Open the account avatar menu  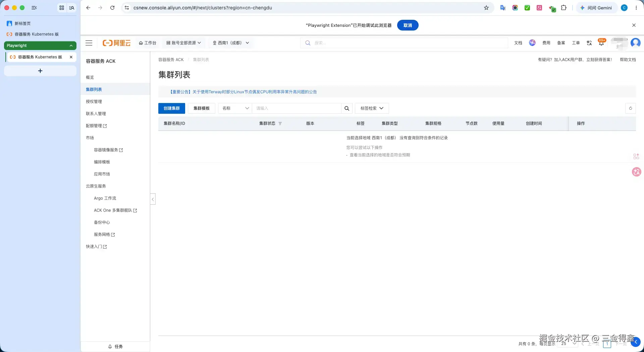(636, 43)
